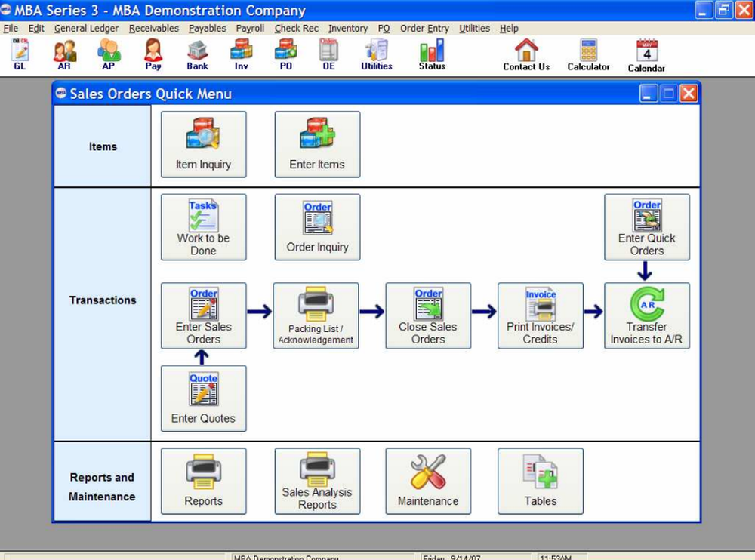Open Print Invoices/Credits
755x560 pixels.
click(541, 316)
